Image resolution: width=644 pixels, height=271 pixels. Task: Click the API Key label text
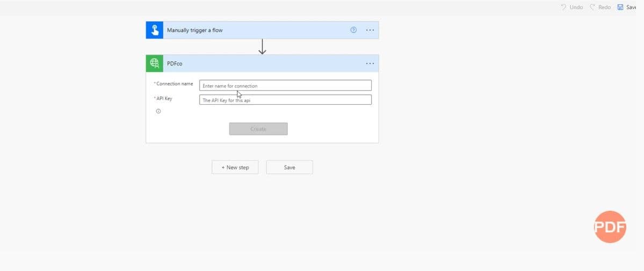tap(164, 98)
